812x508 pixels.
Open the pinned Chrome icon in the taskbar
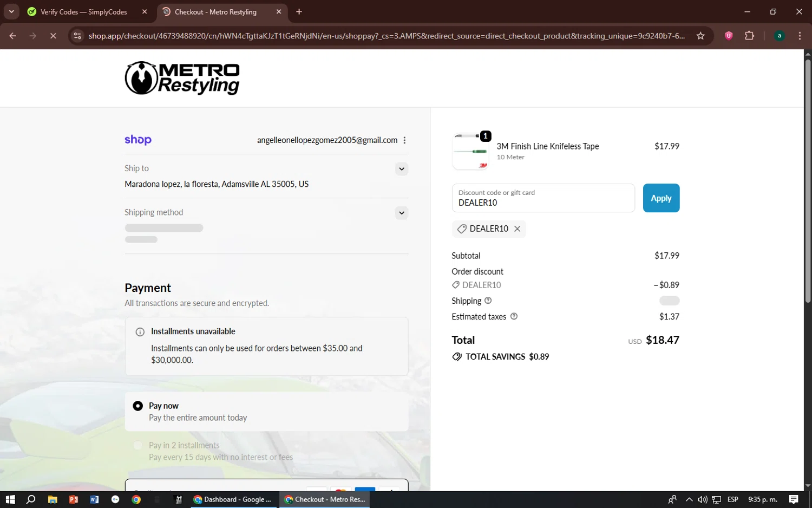coord(136,499)
